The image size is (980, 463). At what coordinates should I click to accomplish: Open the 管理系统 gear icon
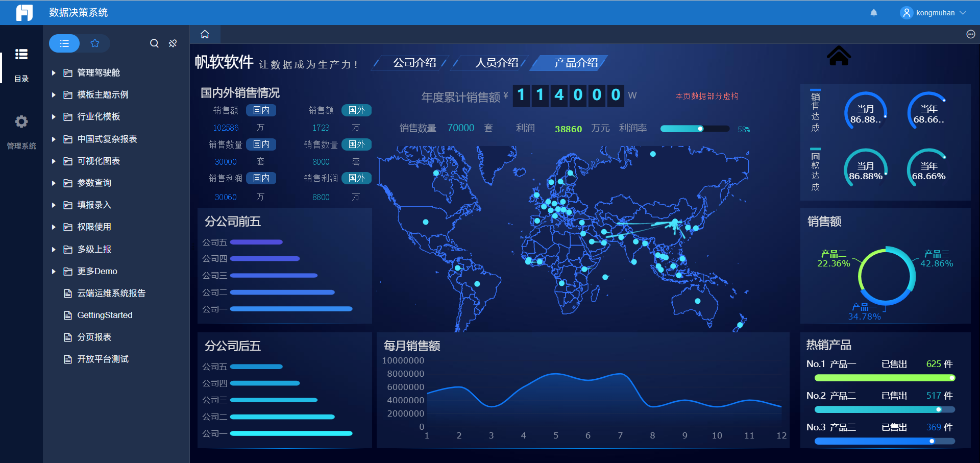coord(21,121)
